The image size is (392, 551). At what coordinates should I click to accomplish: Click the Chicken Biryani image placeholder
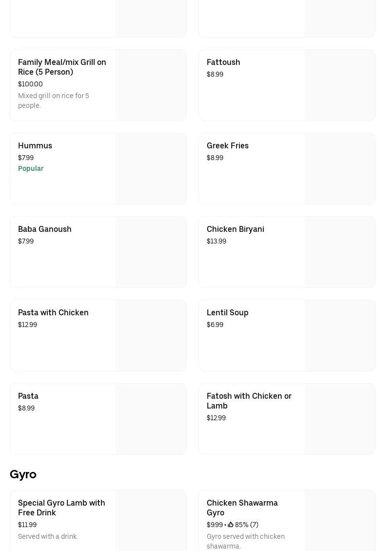pyautogui.click(x=339, y=252)
